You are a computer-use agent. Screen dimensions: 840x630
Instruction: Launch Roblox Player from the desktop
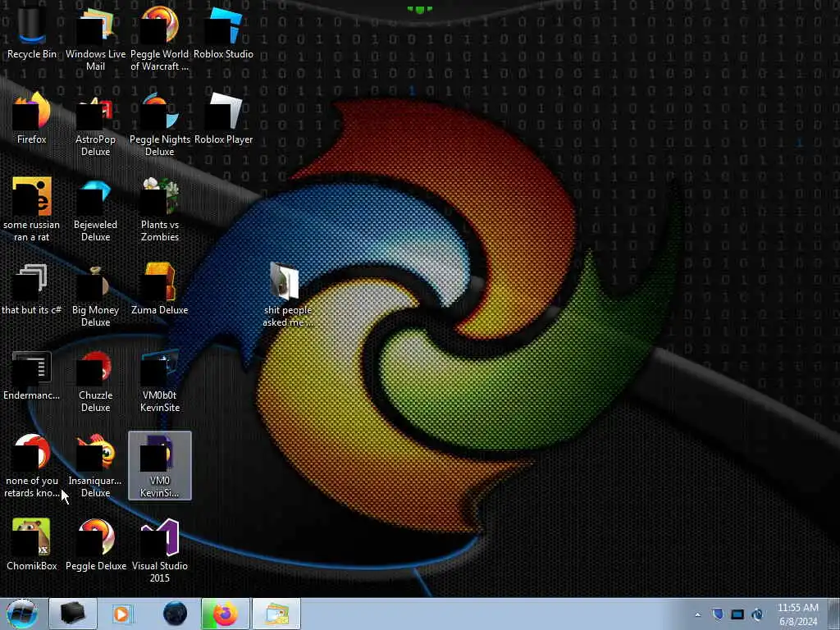click(x=223, y=118)
